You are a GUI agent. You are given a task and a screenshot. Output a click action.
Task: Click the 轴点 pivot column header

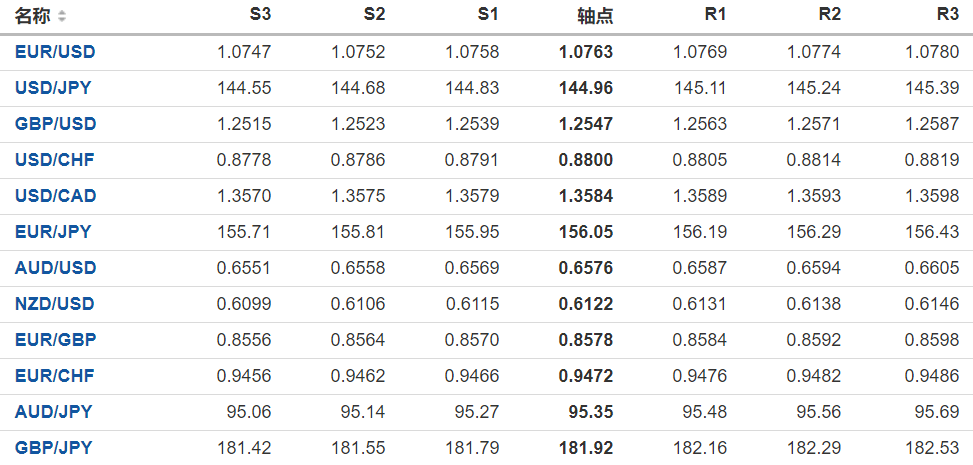click(x=595, y=16)
